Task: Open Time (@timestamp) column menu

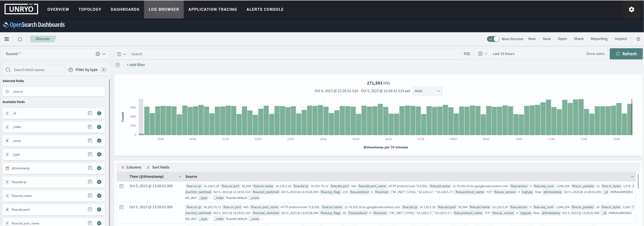Action: click(180, 177)
